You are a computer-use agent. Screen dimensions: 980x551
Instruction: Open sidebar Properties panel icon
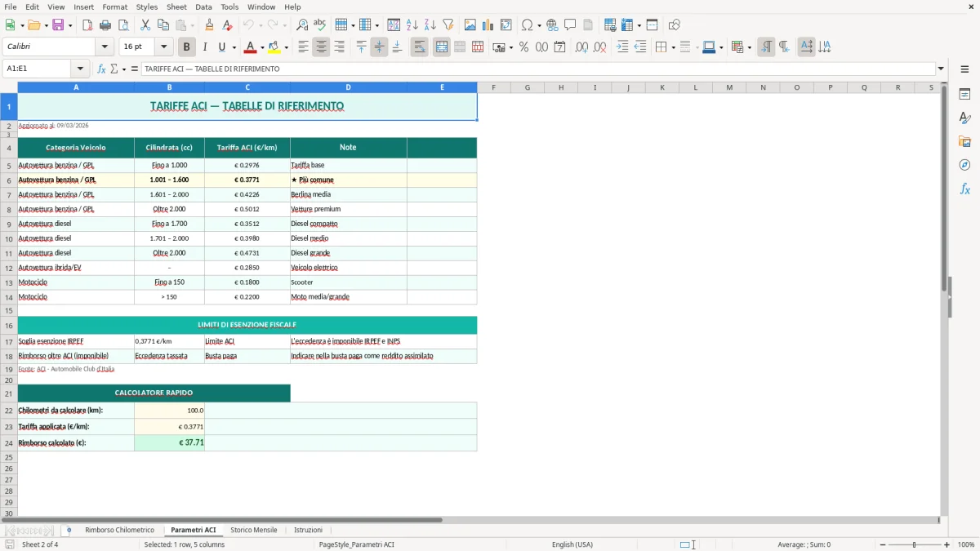tap(964, 95)
